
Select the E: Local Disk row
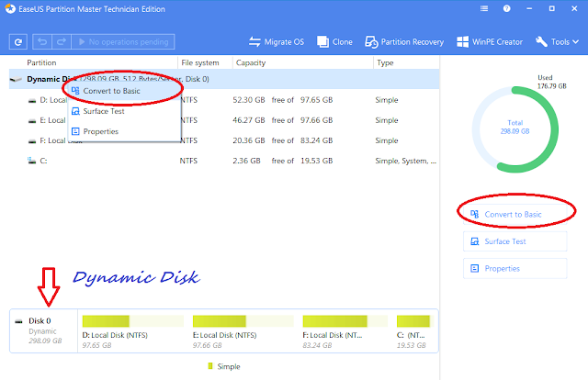[224, 120]
